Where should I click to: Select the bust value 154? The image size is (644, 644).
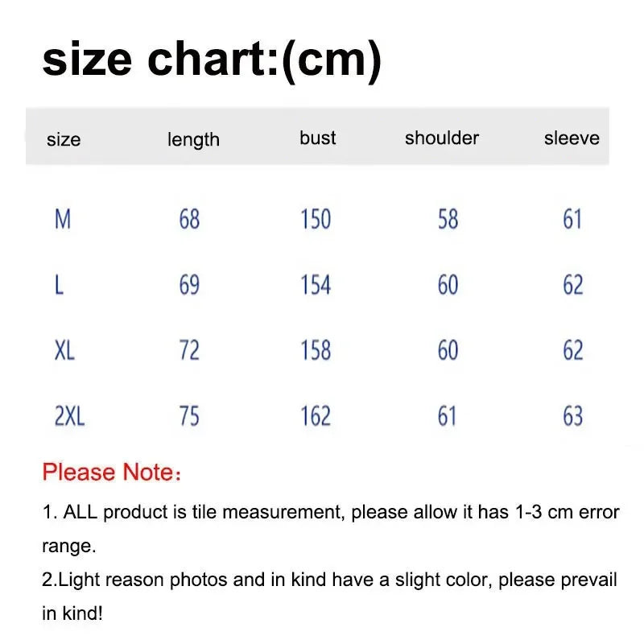[x=316, y=285]
